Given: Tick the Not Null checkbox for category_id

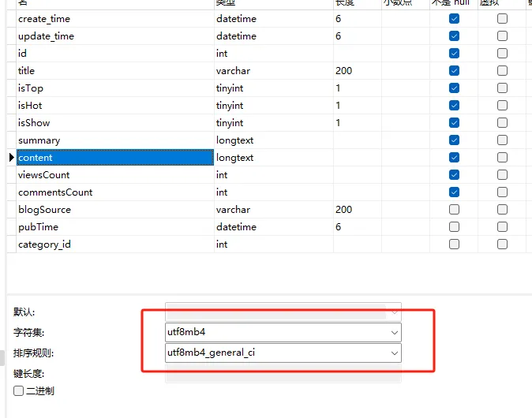Looking at the screenshot, I should coord(454,244).
